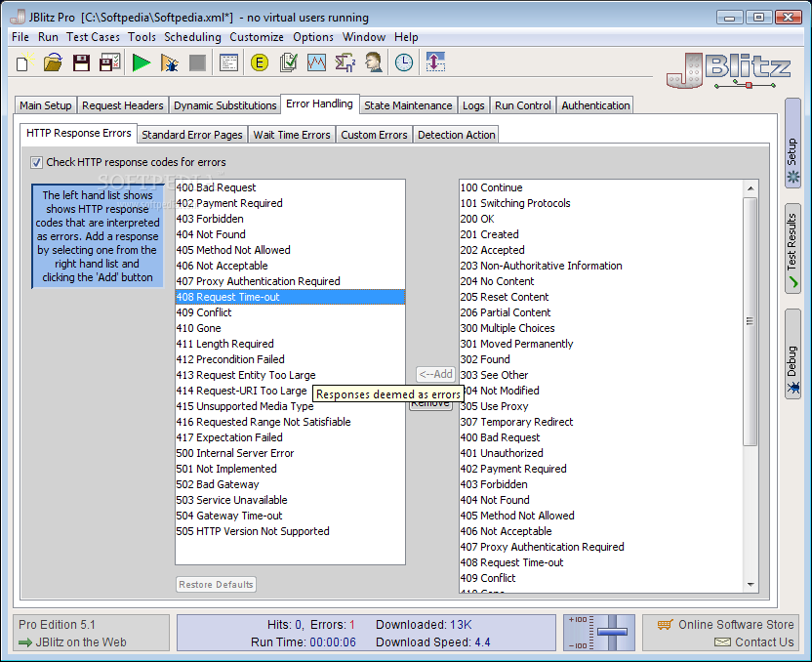Open the Window menu

tap(364, 37)
